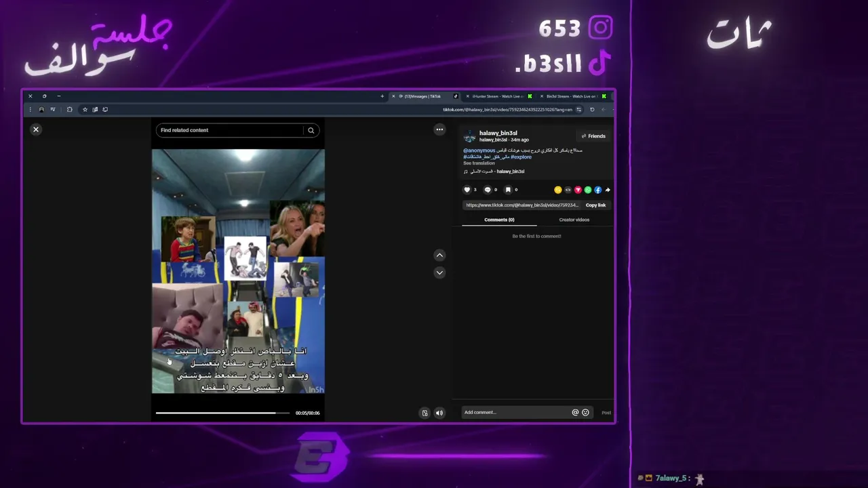Click the TikTok logo in the overlay
Image resolution: width=868 pixels, height=488 pixels.
(x=599, y=64)
